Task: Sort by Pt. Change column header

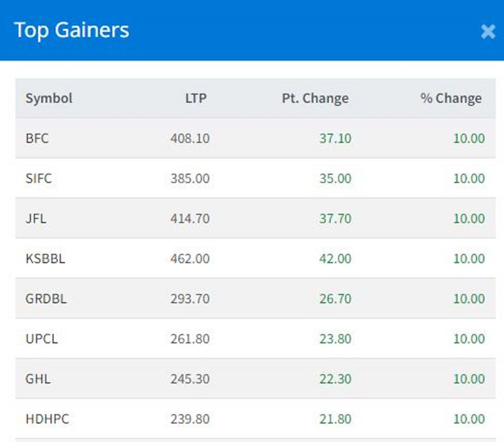Action: coord(315,98)
